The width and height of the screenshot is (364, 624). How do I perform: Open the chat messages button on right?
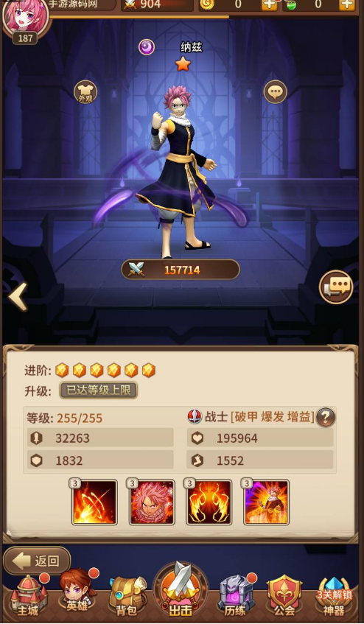pos(336,287)
